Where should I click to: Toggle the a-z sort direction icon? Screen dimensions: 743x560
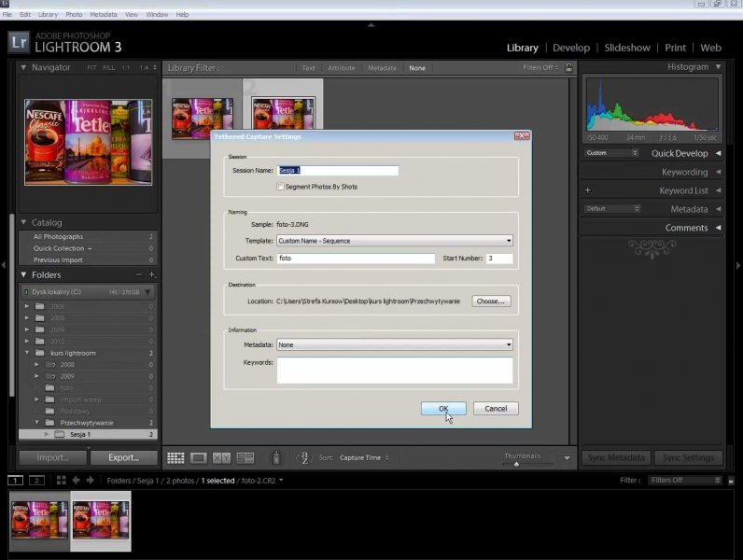(x=303, y=457)
